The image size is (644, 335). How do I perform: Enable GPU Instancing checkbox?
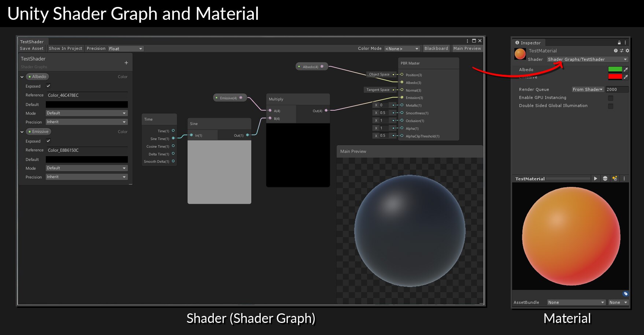tap(610, 97)
